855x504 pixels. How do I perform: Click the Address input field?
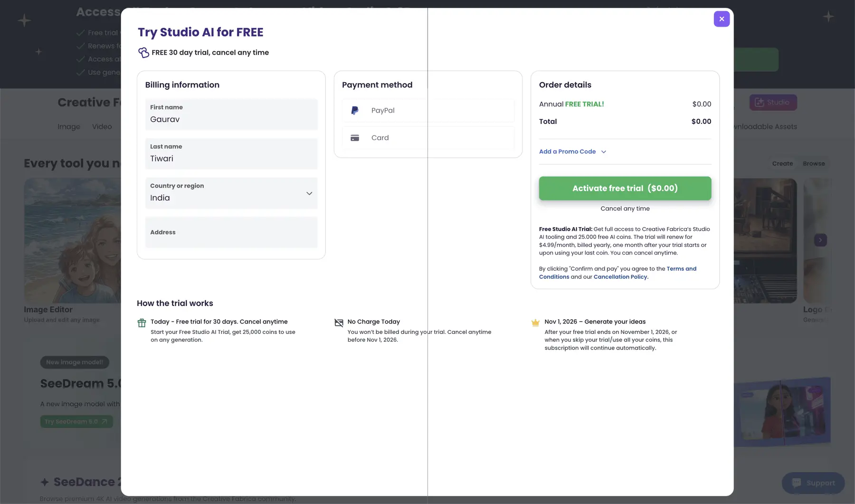(x=231, y=232)
